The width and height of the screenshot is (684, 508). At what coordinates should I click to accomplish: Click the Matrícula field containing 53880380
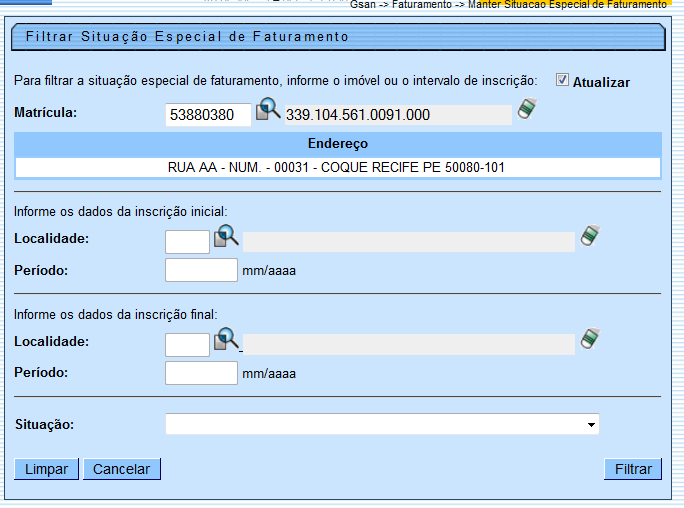(x=208, y=114)
